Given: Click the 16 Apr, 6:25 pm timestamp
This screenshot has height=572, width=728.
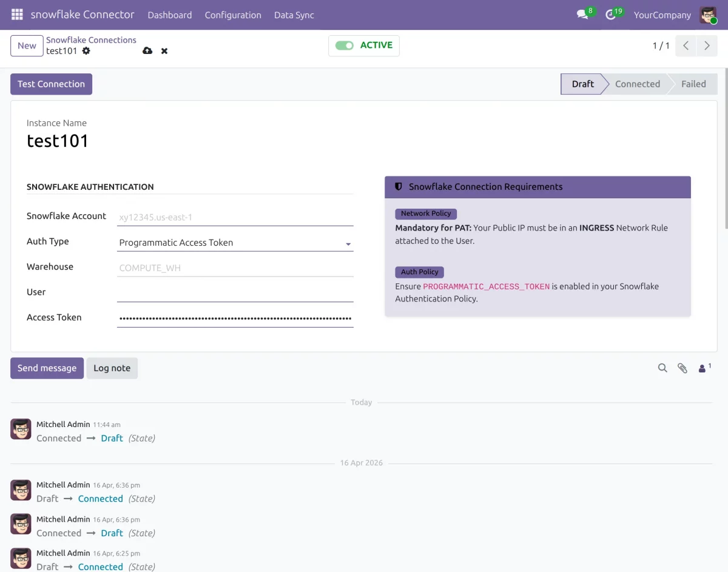Looking at the screenshot, I should [116, 553].
